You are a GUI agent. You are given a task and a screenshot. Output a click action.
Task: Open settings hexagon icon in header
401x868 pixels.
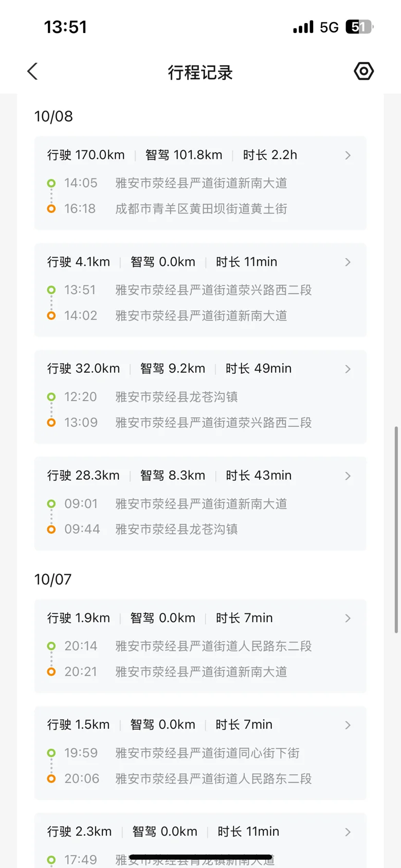pyautogui.click(x=363, y=71)
